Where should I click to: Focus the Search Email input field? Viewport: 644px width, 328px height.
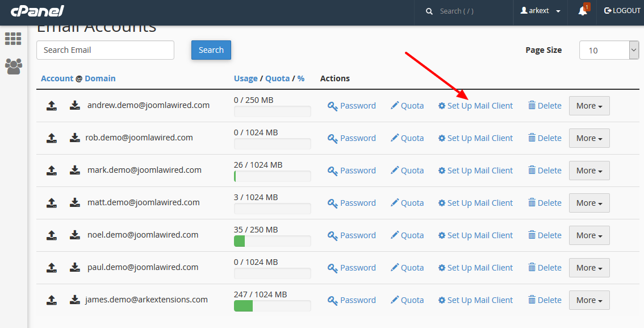tap(105, 50)
